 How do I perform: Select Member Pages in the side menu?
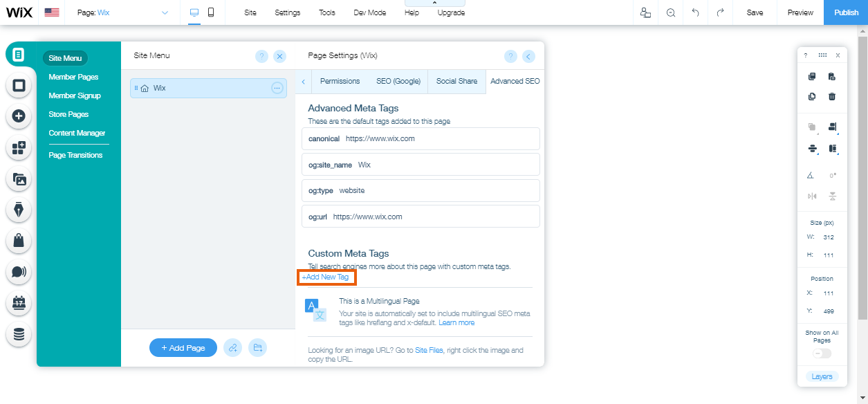pos(73,77)
